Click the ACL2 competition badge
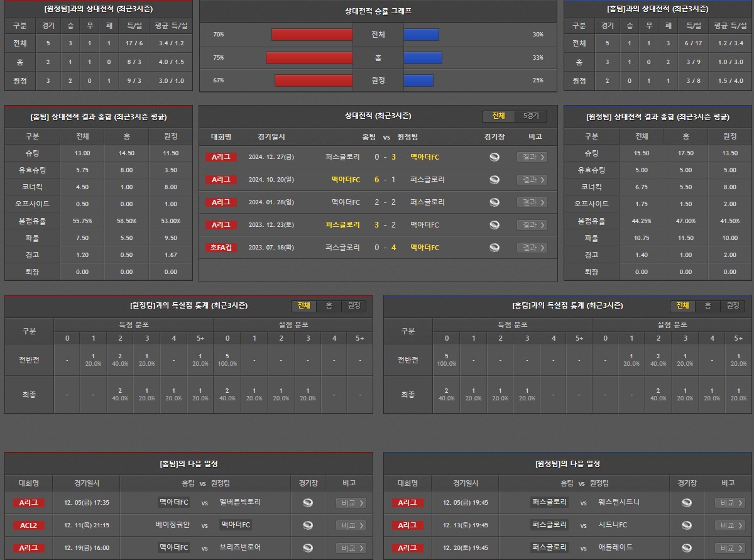754x560 pixels. click(28, 525)
